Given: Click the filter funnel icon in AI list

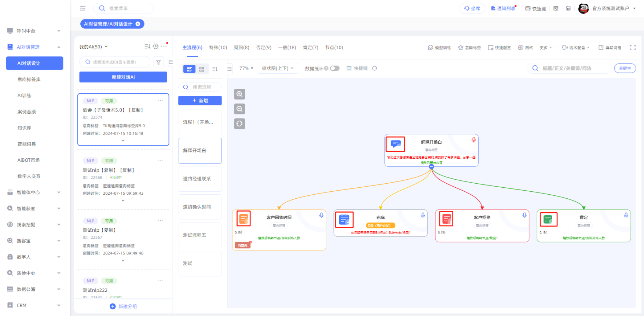Looking at the screenshot, I should [158, 62].
